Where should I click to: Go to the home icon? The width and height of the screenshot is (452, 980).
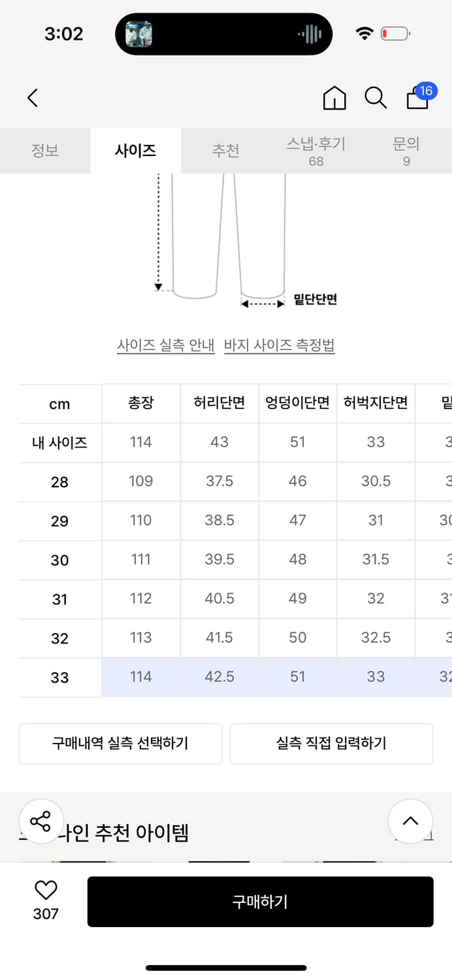[334, 98]
